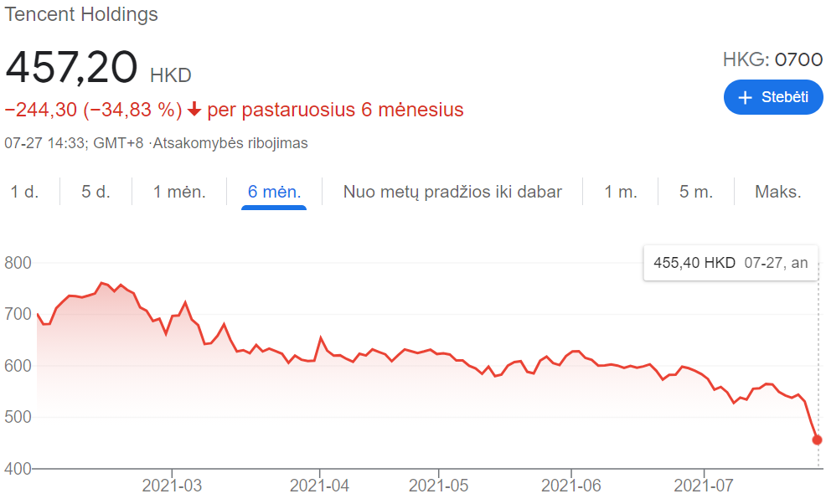Click the HKG: 0700 ticker label
The height and width of the screenshot is (504, 826).
pos(772,59)
